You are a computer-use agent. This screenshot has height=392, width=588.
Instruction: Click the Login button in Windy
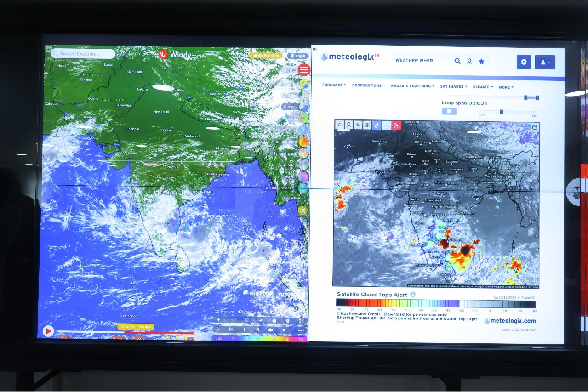(x=298, y=56)
